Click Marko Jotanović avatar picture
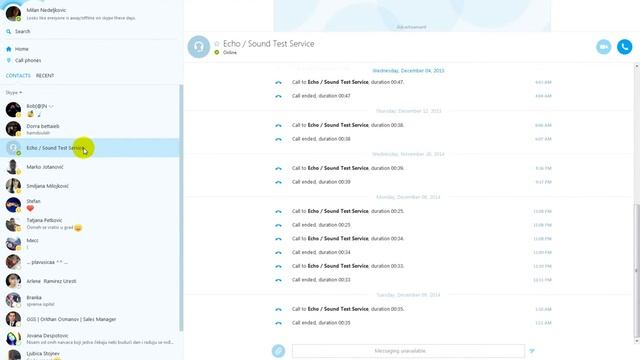The width and height of the screenshot is (640, 360). (13, 167)
